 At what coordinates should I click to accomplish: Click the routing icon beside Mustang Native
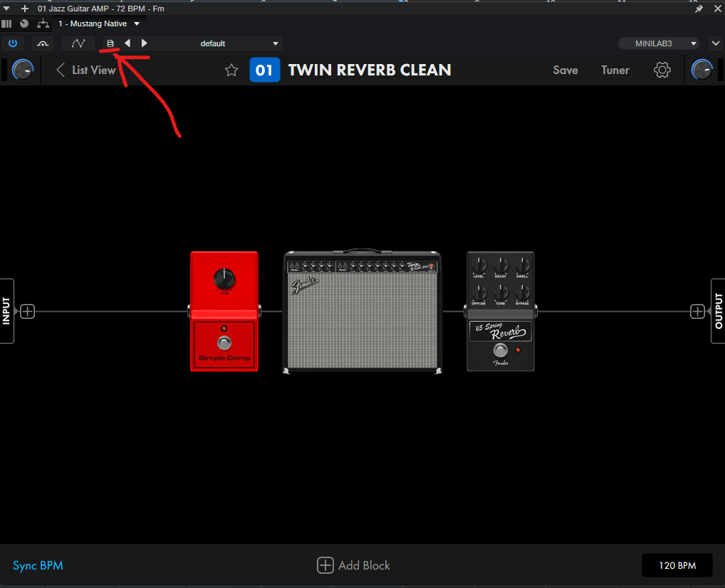click(x=43, y=23)
